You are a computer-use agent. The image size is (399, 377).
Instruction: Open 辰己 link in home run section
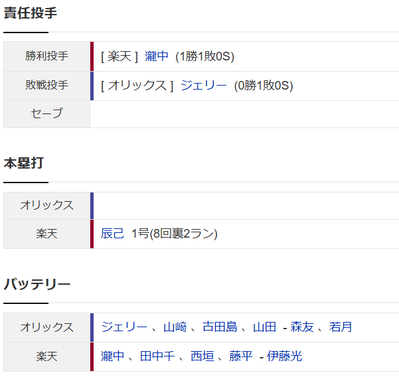click(x=112, y=234)
